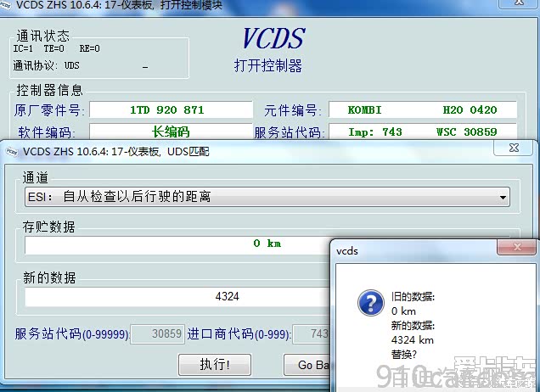Screen dimensions: 540x392
Task: Close the vcds confirmation dialog
Action: pos(516,247)
